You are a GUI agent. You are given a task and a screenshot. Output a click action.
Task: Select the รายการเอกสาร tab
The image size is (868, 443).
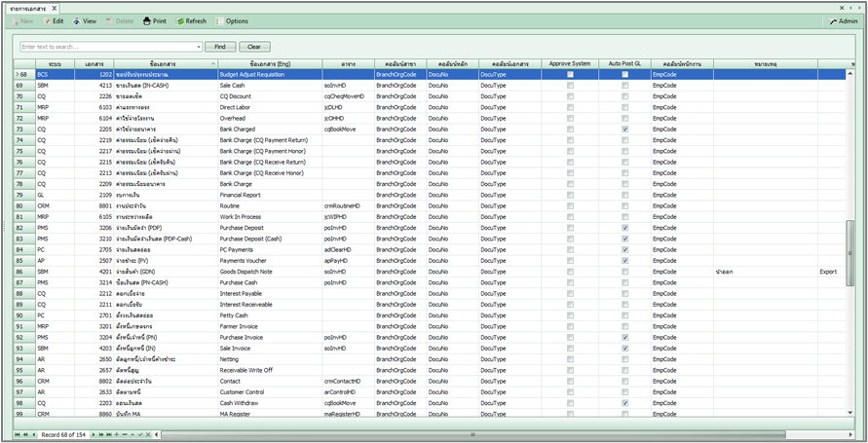coord(28,7)
